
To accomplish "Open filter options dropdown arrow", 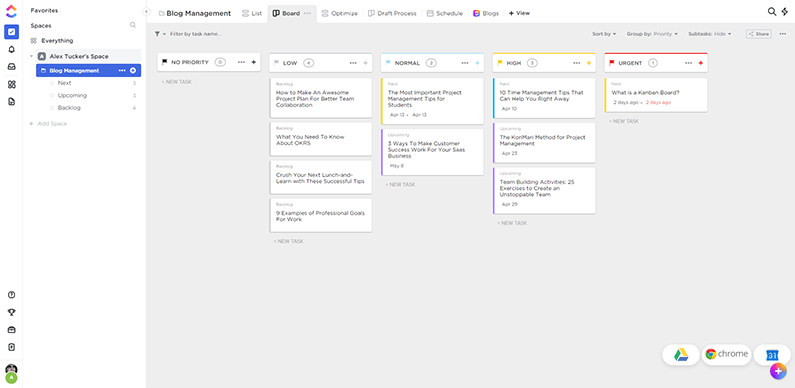I will point(164,34).
